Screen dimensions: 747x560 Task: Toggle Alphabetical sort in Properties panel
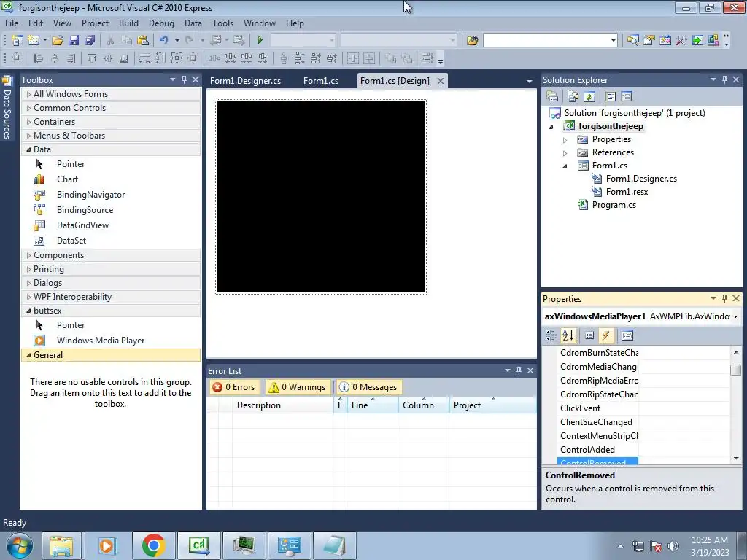(x=568, y=335)
